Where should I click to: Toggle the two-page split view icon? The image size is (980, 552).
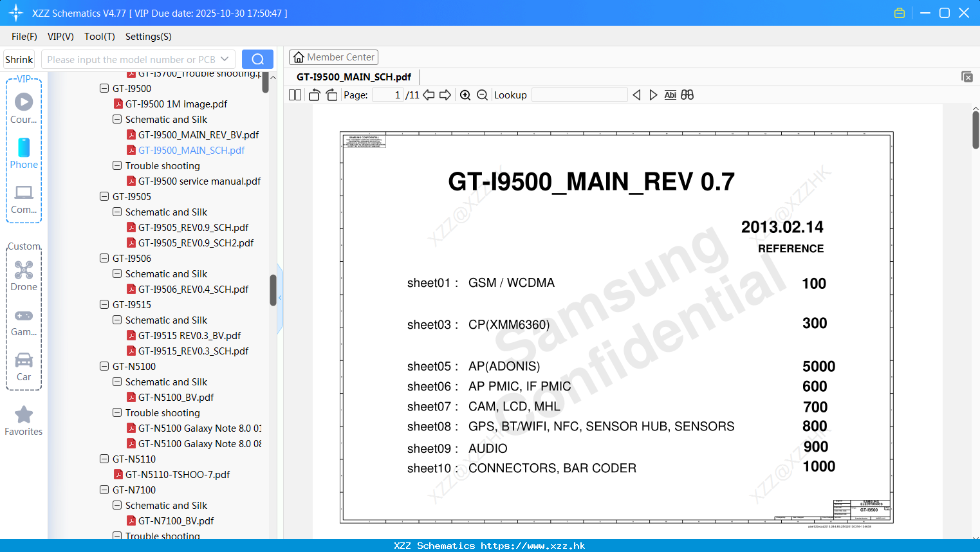[x=295, y=95]
